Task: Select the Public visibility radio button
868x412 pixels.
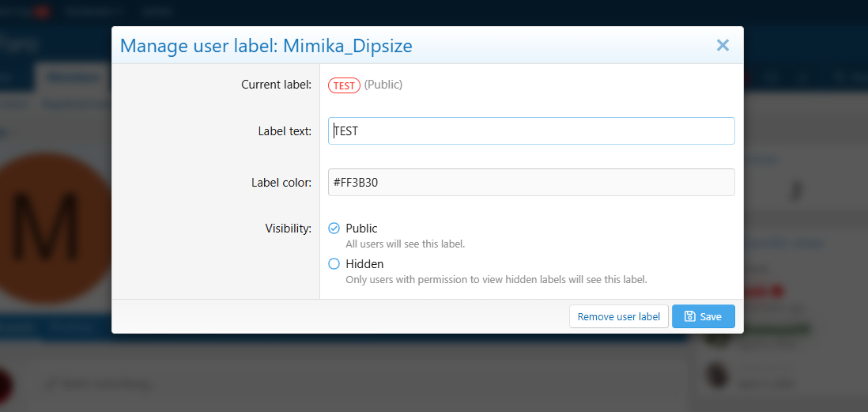Action: tap(334, 229)
